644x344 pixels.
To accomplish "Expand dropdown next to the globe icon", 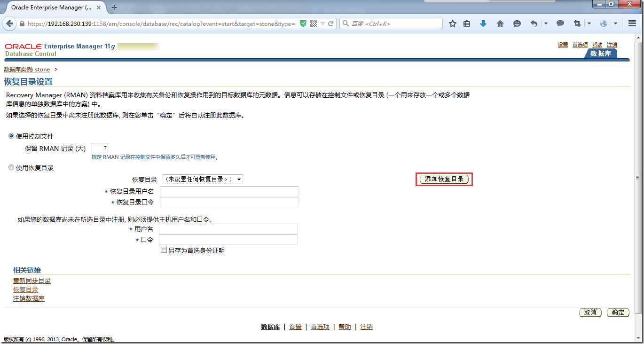I will click(x=615, y=23).
